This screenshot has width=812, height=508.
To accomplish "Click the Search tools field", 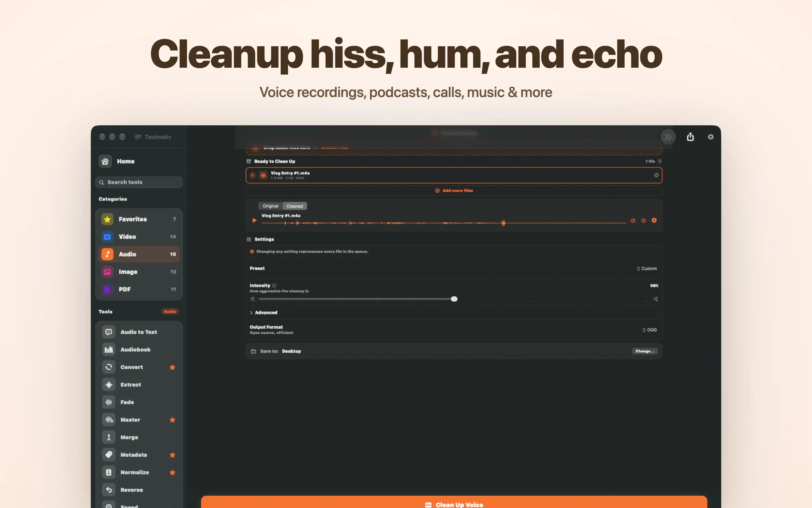I will click(x=139, y=182).
